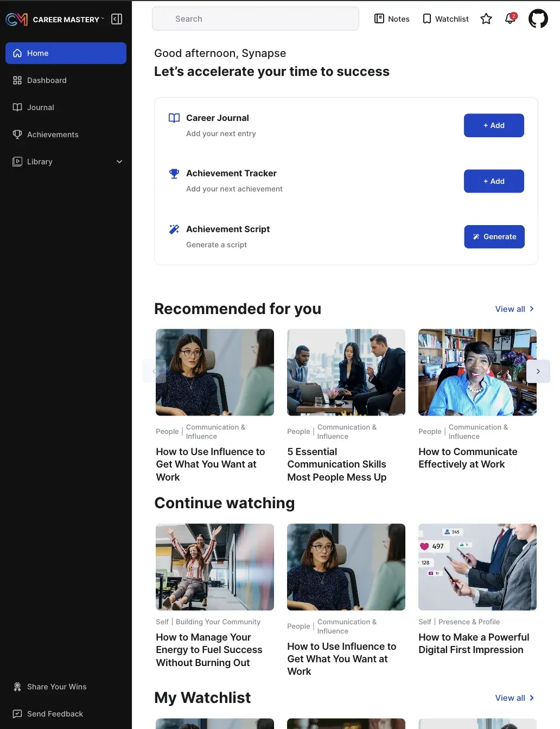Image resolution: width=560 pixels, height=729 pixels.
Task: Collapse the sidebar with the panel icon
Action: coord(117,20)
